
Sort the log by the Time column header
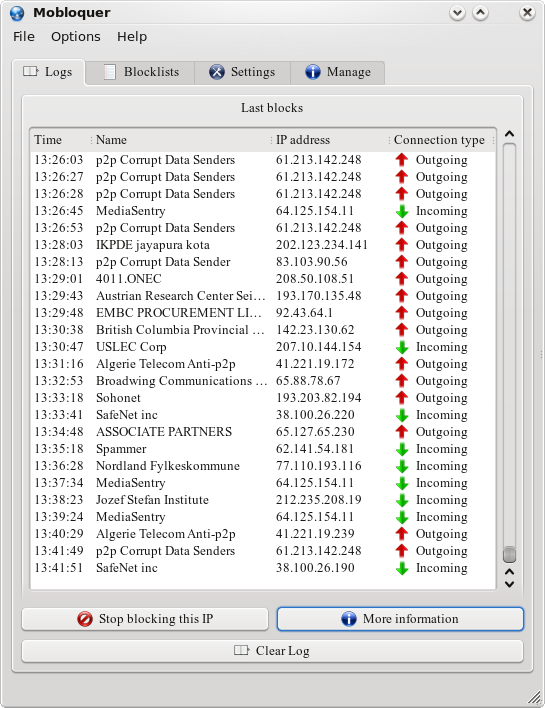[x=61, y=140]
